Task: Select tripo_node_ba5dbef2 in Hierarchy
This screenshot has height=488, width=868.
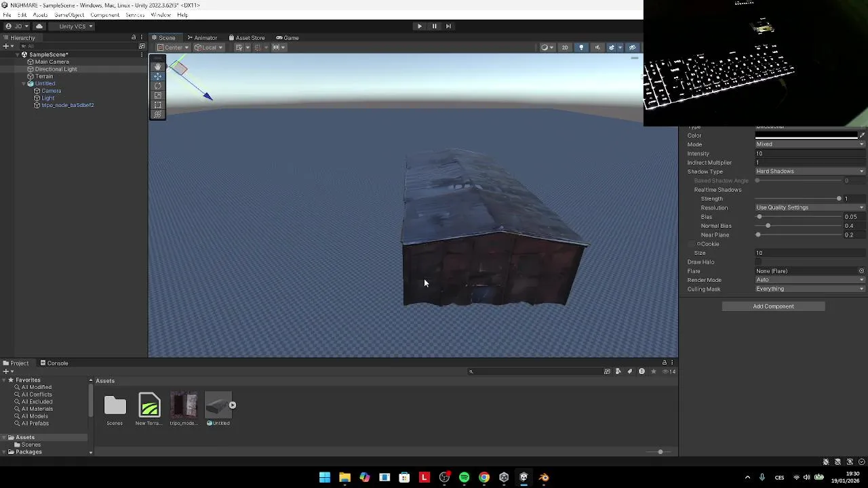Action: tap(67, 106)
